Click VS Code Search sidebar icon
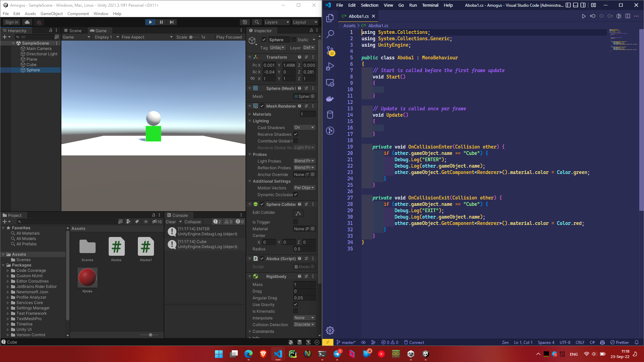644x362 pixels. [x=330, y=34]
